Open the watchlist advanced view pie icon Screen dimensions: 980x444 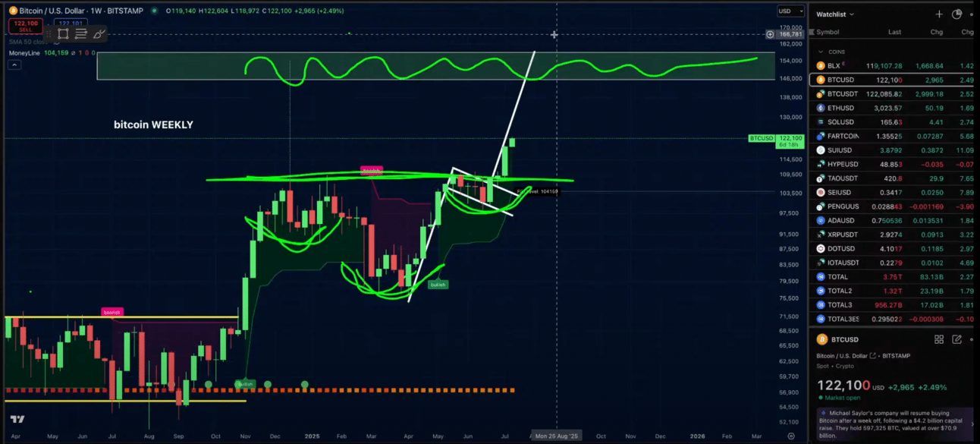coord(957,14)
